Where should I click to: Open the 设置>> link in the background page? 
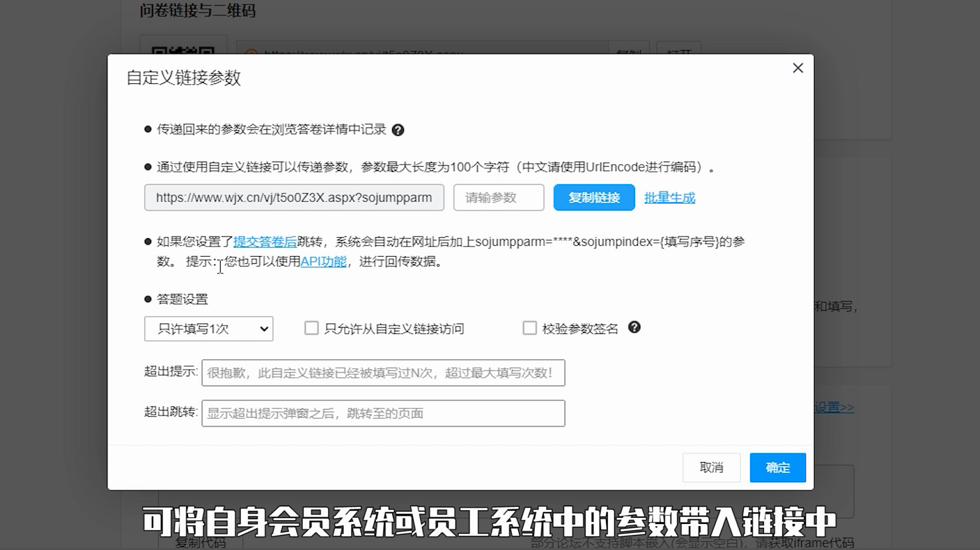click(834, 407)
